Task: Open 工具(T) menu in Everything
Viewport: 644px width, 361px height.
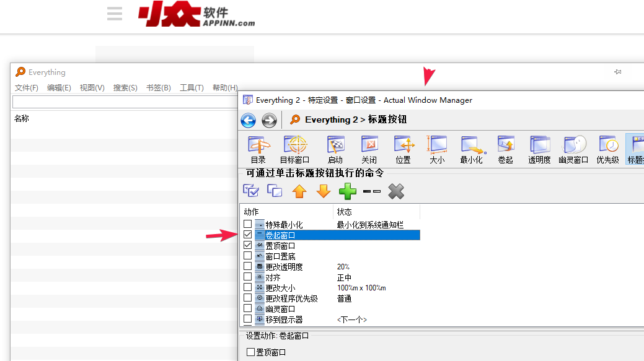Action: click(192, 88)
